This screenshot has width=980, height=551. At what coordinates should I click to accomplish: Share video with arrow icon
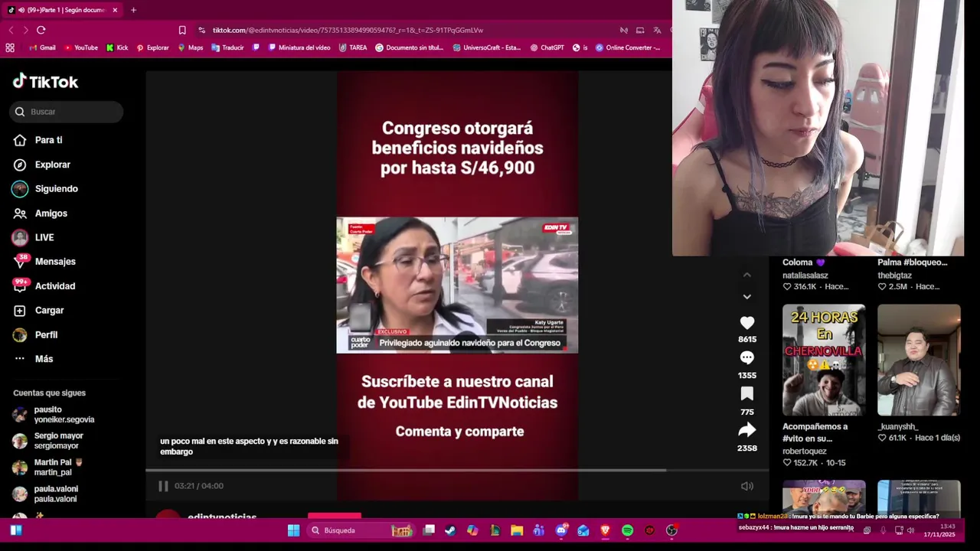747,430
